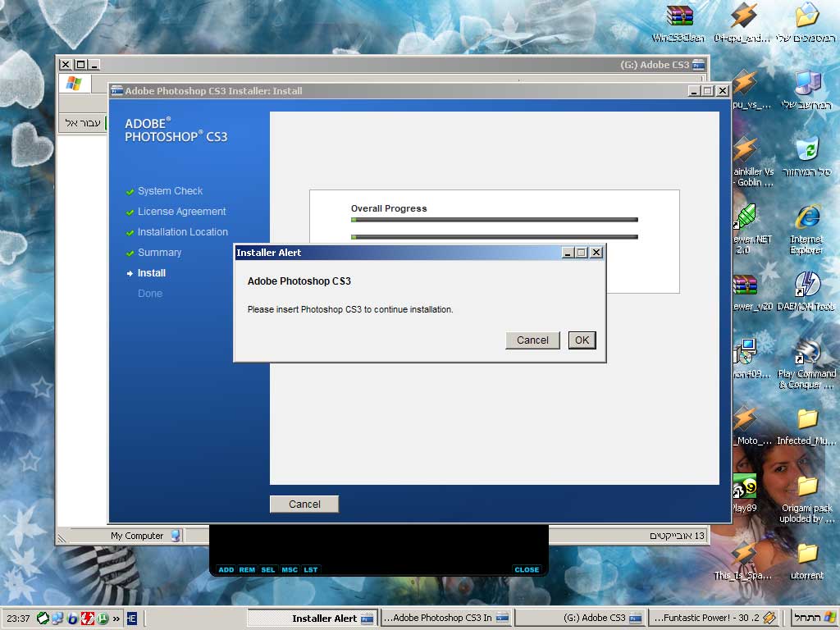Open the Infected_Mu... folder icon
840x630 pixels.
pyautogui.click(x=807, y=419)
